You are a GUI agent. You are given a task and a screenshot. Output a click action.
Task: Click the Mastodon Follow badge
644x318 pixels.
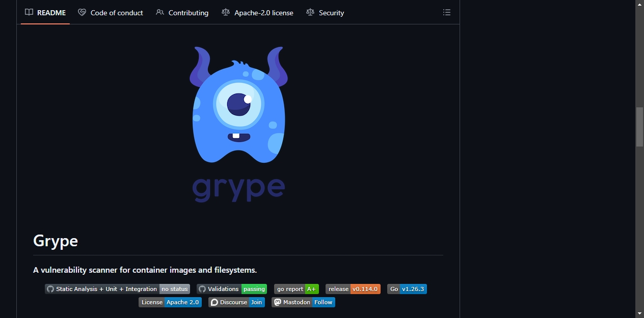(303, 302)
